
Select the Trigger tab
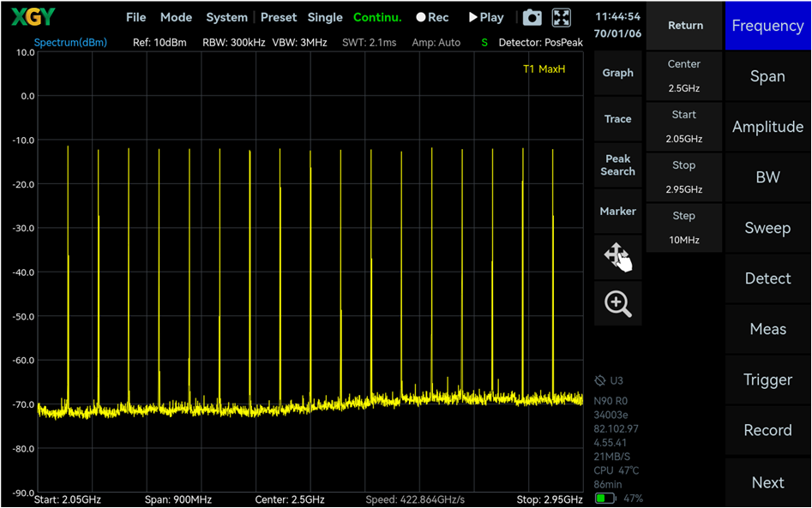pos(767,380)
